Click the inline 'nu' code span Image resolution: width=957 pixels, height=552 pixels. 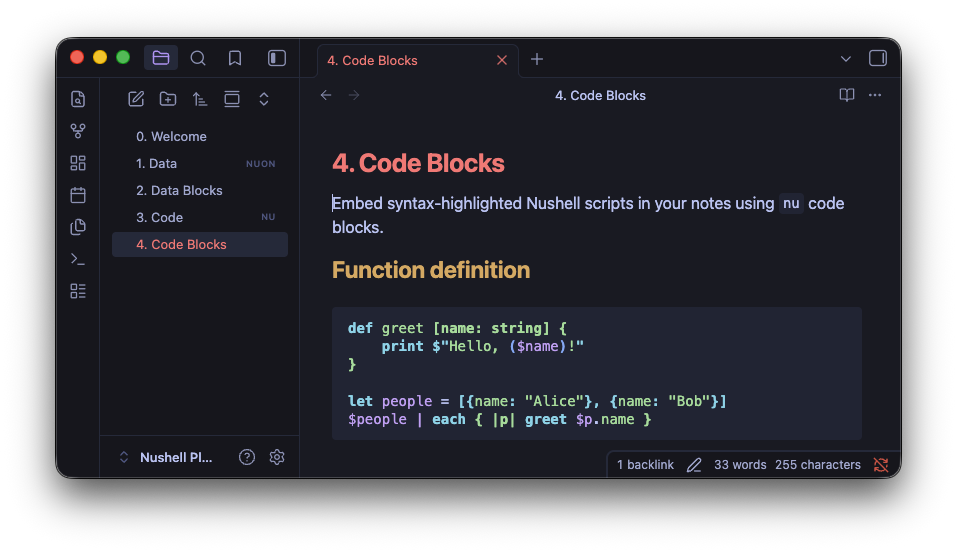click(791, 203)
